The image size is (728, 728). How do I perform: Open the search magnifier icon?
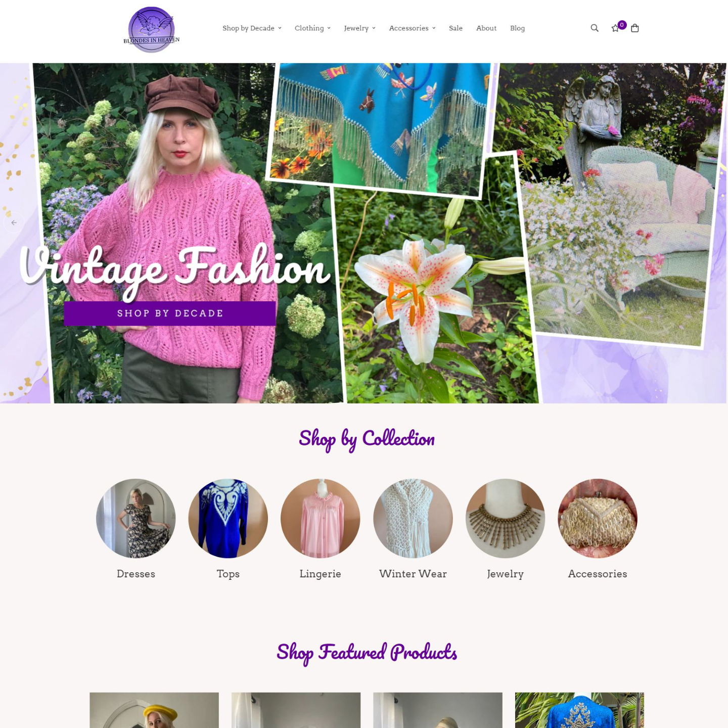(x=595, y=28)
